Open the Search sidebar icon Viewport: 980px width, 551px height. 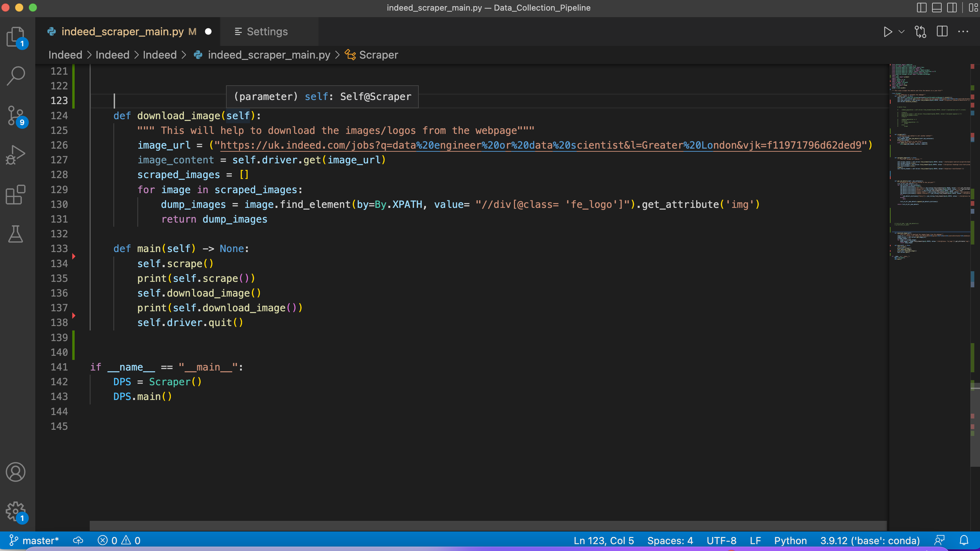click(16, 75)
